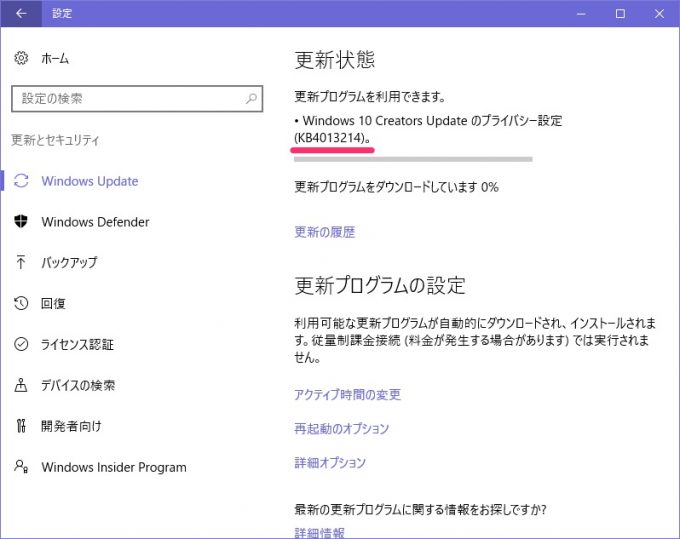Click the developer tools icon

click(x=21, y=426)
